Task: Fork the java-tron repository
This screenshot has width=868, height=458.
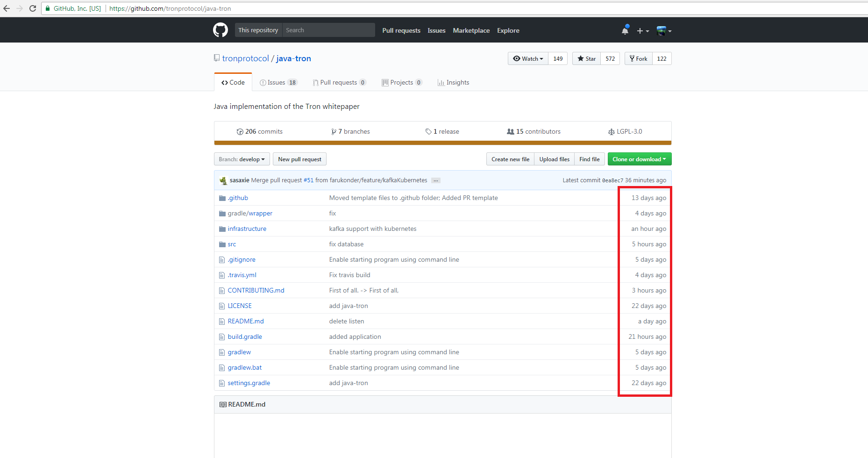Action: pos(638,58)
